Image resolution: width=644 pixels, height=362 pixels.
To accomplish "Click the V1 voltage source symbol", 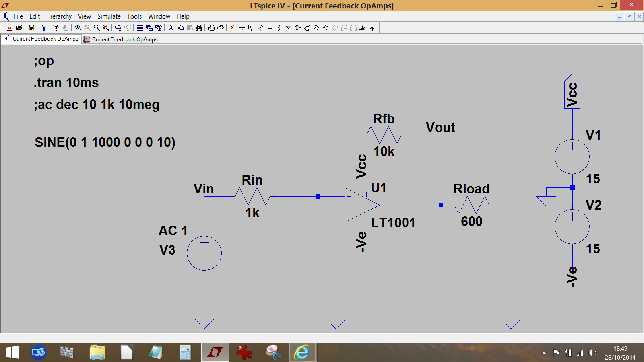I will click(x=572, y=157).
